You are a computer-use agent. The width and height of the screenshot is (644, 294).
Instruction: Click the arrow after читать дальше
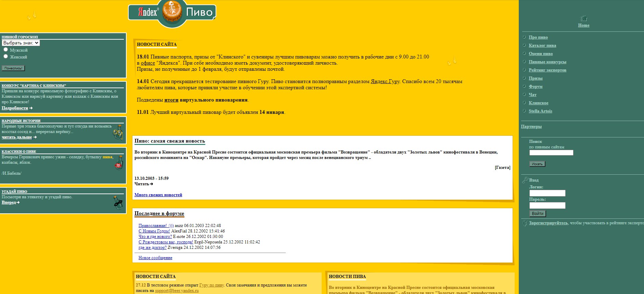pyautogui.click(x=35, y=137)
